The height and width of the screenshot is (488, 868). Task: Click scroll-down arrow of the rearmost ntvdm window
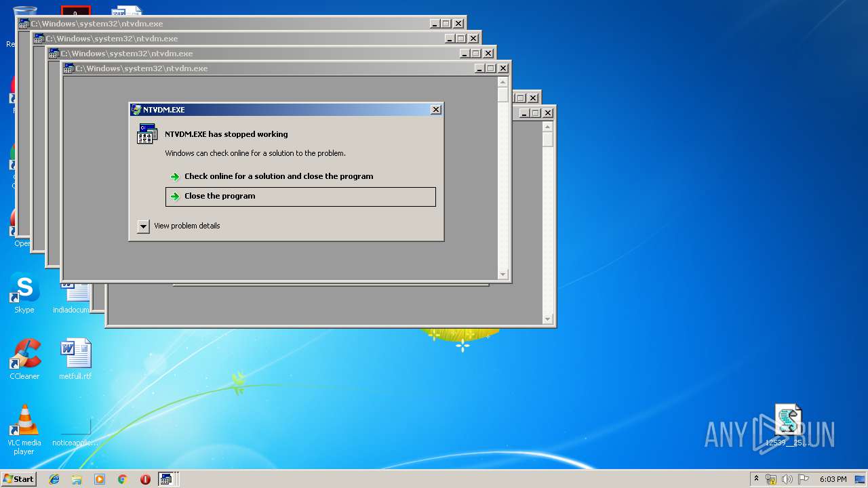tap(548, 319)
